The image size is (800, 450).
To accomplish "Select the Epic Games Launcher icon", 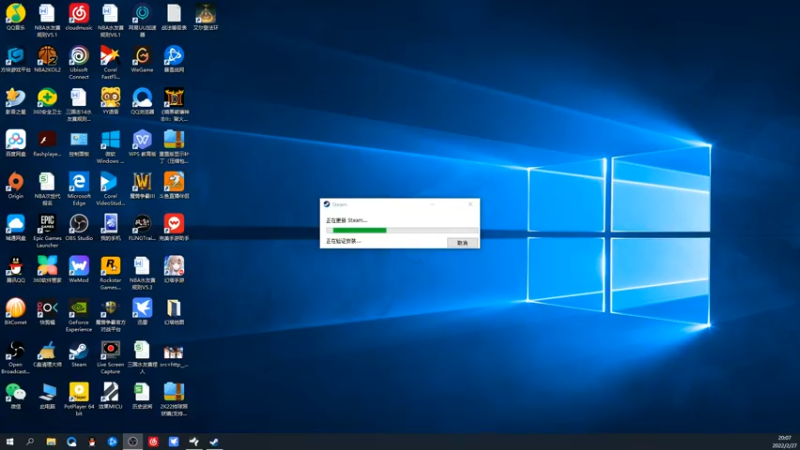I will pos(47,231).
